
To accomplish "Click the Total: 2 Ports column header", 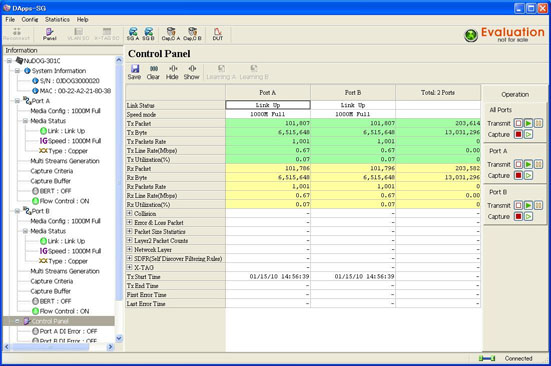I will 438,92.
